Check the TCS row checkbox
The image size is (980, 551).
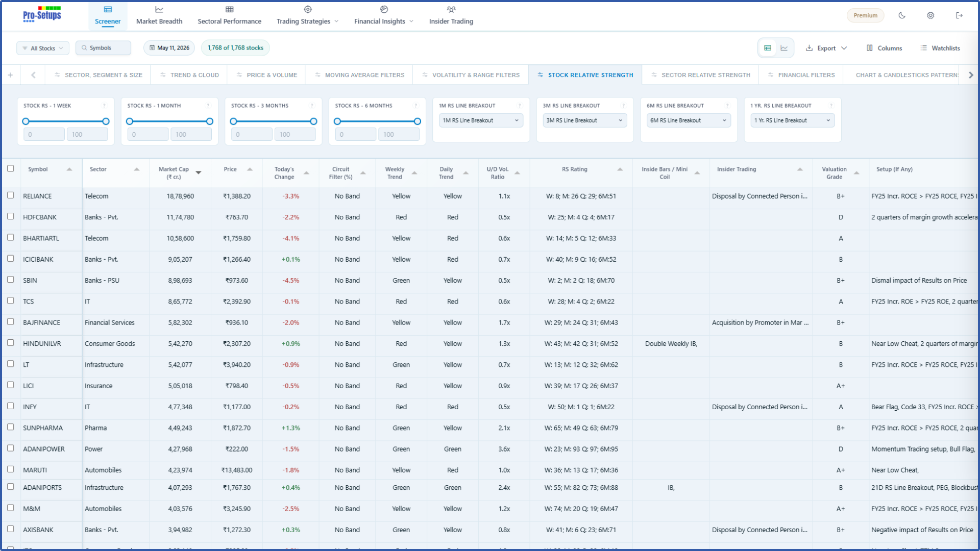(x=10, y=300)
